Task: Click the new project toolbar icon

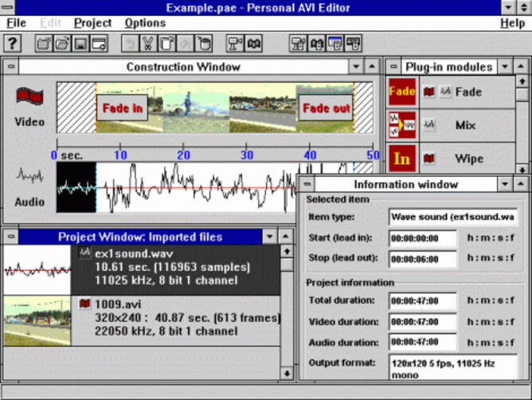Action: 44,44
